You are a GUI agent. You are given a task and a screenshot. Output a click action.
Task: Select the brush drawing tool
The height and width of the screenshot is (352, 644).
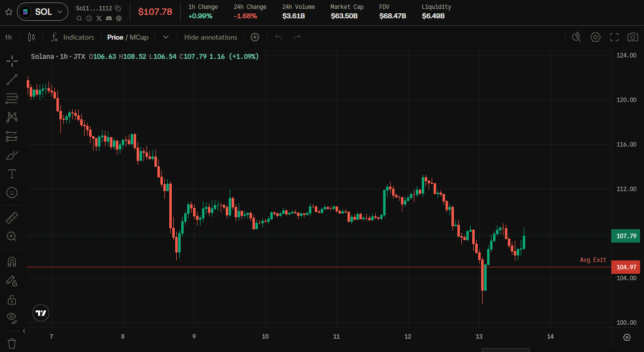coord(12,155)
